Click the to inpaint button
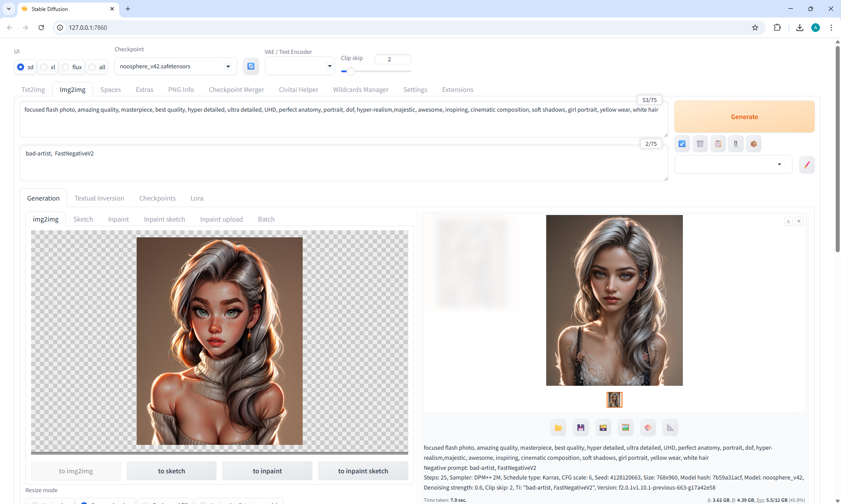 [267, 471]
